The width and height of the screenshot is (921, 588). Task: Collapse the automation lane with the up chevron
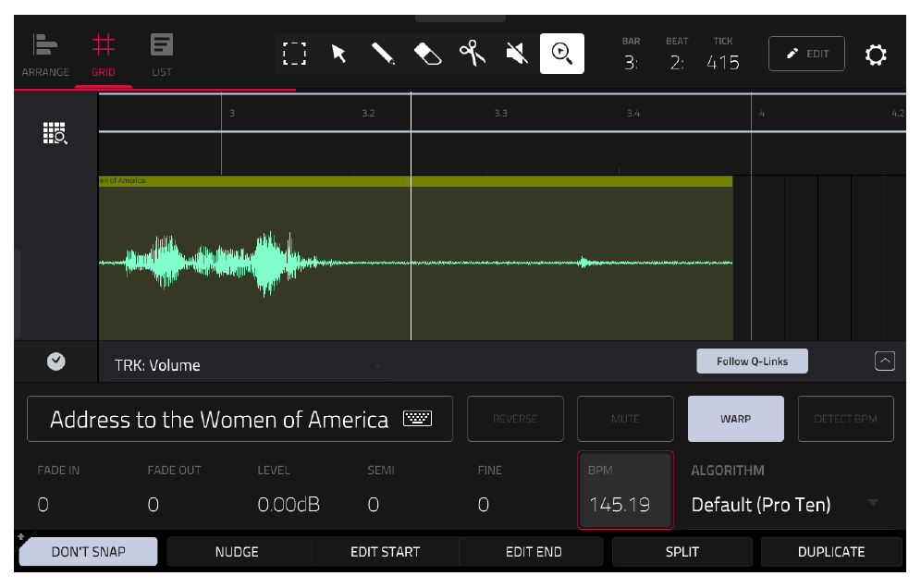(885, 361)
